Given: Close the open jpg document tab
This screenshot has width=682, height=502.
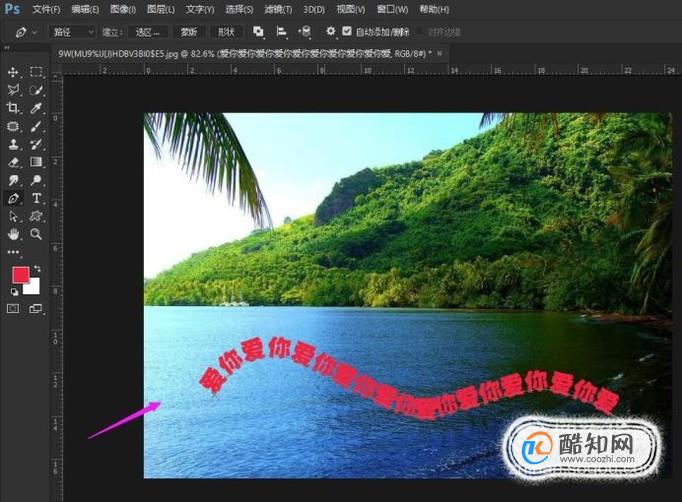Looking at the screenshot, I should tap(440, 53).
